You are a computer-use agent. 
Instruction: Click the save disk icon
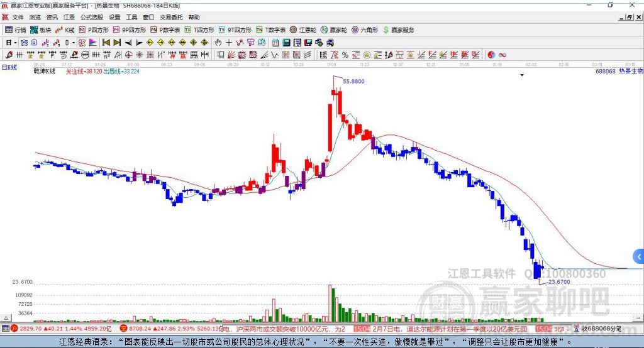tap(308, 43)
